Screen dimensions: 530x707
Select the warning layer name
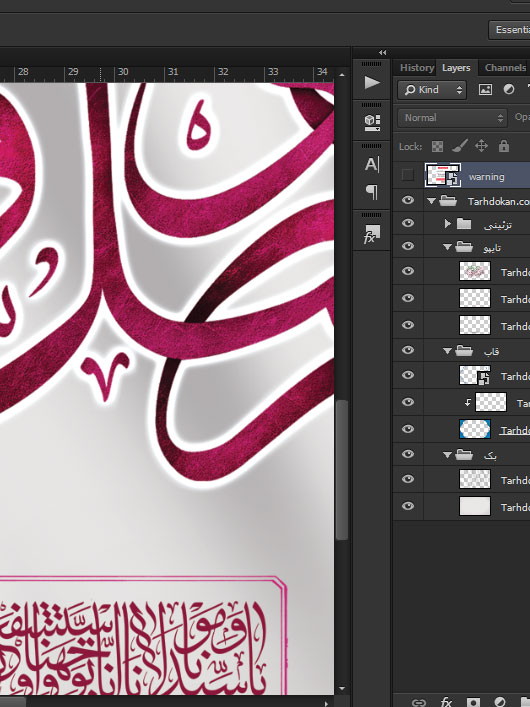(486, 177)
